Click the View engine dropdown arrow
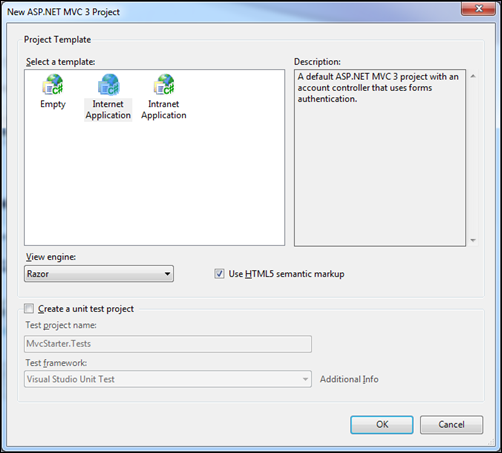The height and width of the screenshot is (453, 502). click(167, 274)
